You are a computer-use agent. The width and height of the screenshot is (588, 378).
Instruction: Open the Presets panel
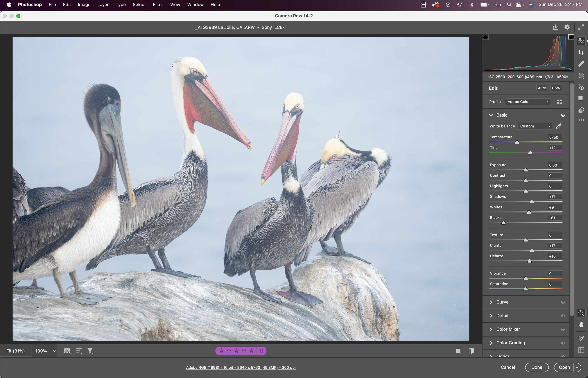pos(581,110)
